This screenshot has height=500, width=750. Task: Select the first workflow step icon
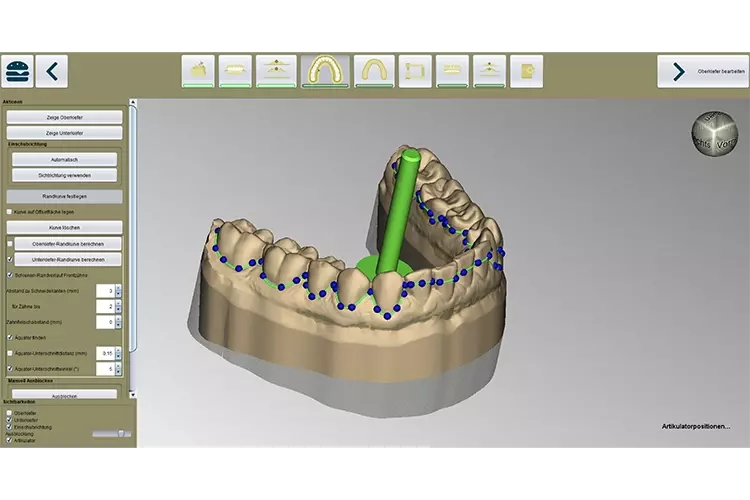(199, 70)
